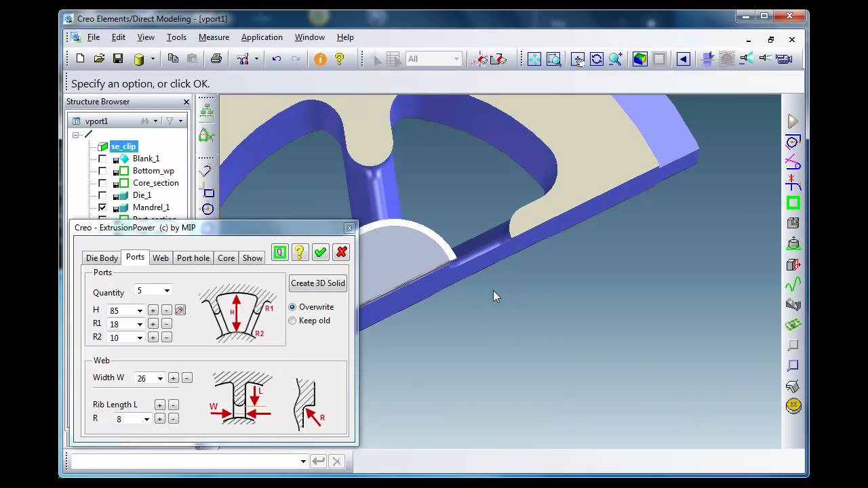This screenshot has width=868, height=488.
Task: Click the green apply checkmark in ExtrusionPower
Action: pyautogui.click(x=320, y=252)
